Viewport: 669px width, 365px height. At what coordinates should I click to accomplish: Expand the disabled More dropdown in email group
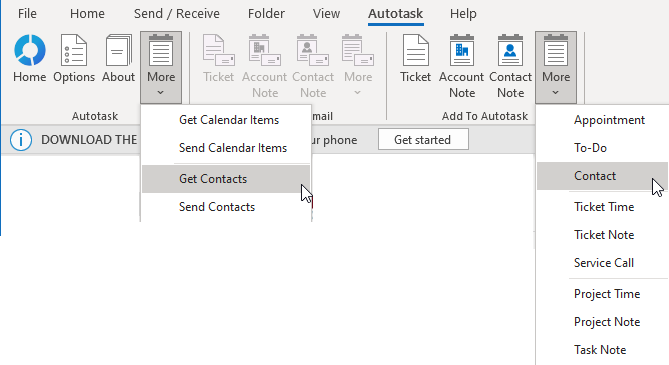point(358,67)
